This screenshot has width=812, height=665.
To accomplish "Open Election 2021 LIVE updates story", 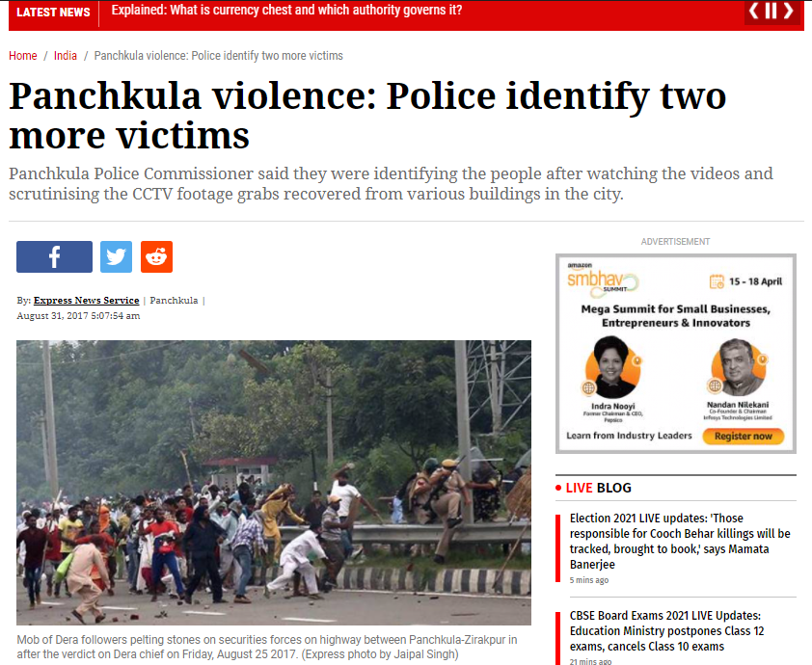I will 680,542.
